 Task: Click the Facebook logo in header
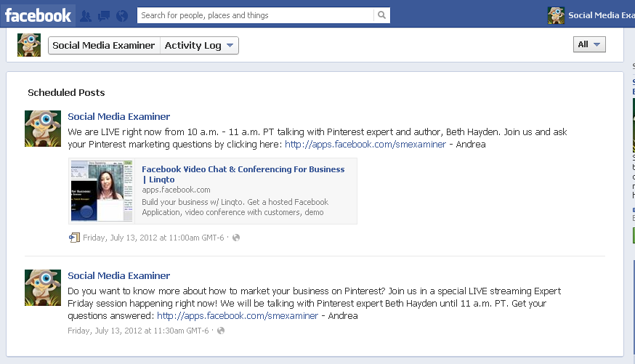pyautogui.click(x=39, y=15)
